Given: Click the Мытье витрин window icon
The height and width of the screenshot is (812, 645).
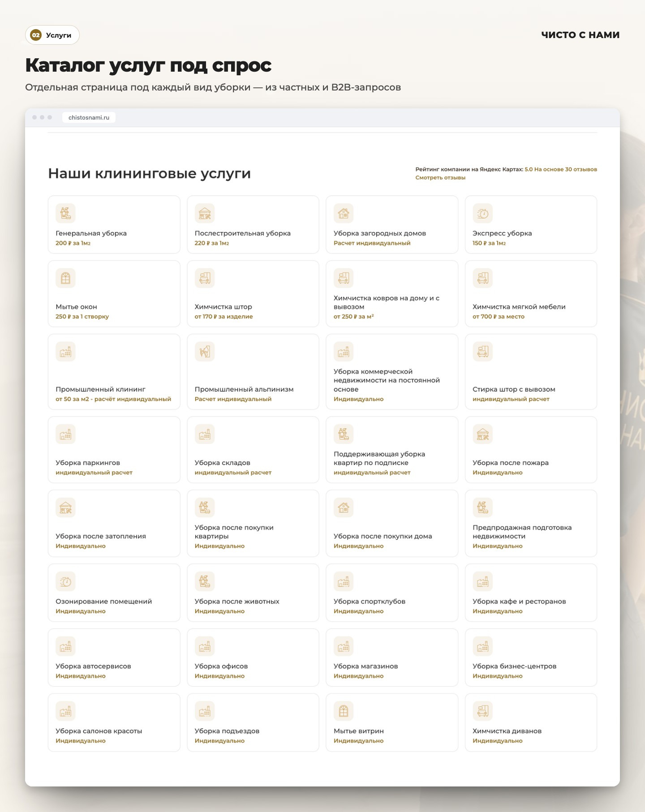Looking at the screenshot, I should [344, 711].
